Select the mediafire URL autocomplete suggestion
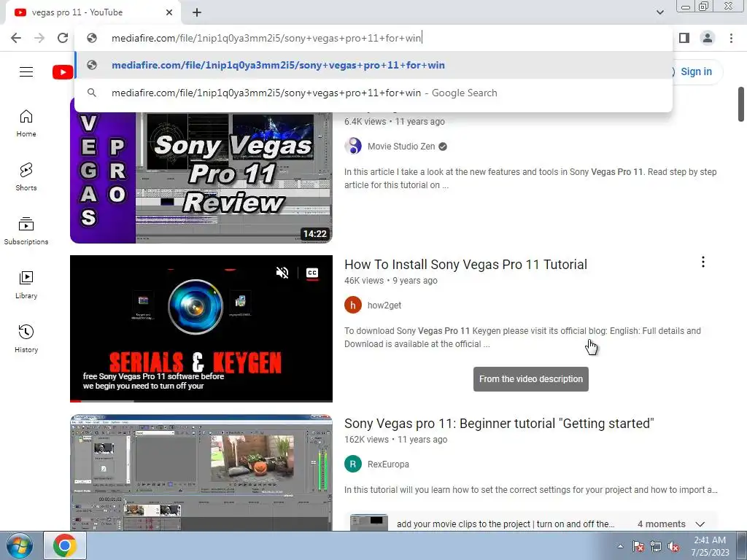Screen dimensions: 747x560 tap(373, 65)
